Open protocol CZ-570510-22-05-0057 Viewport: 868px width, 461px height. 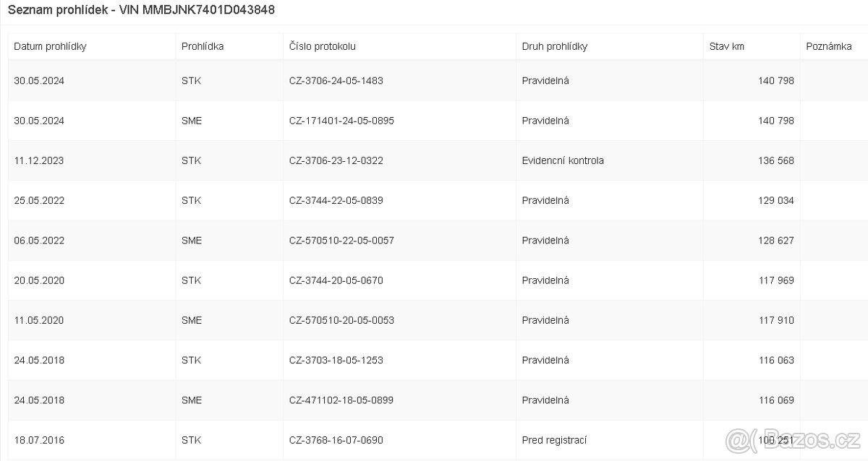coord(341,241)
